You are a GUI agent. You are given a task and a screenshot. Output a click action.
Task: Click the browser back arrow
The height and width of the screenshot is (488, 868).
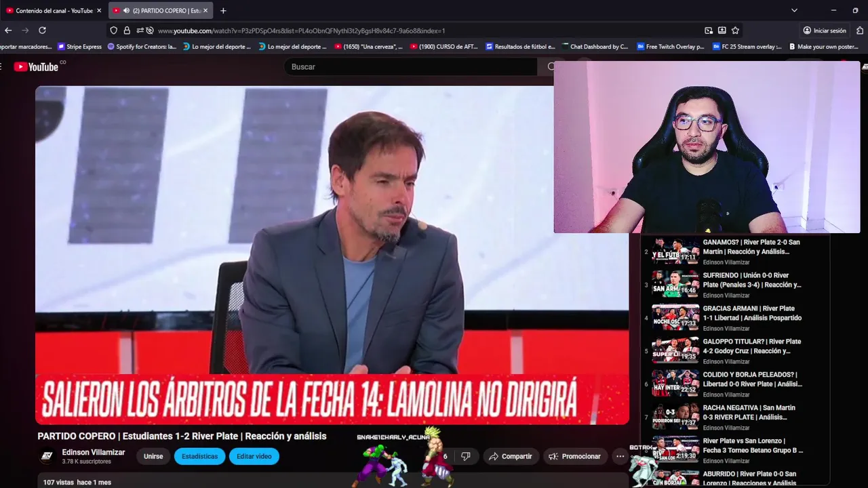tap(8, 30)
